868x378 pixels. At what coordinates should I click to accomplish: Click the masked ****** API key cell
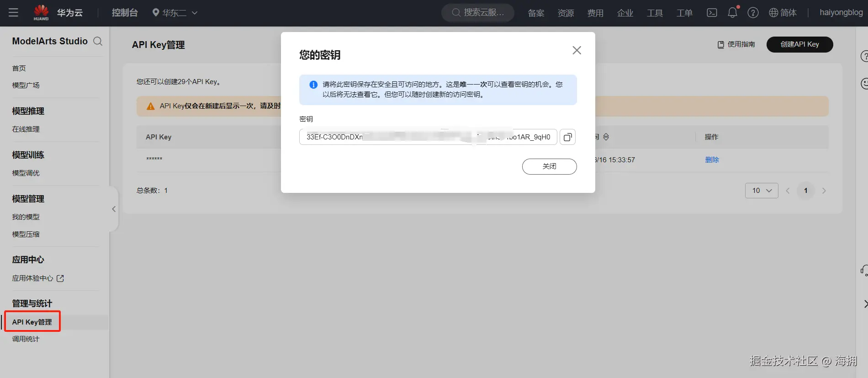[154, 160]
